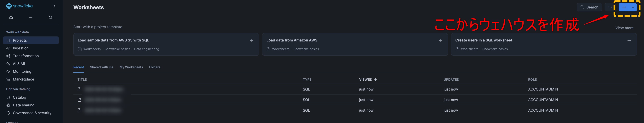Switch to the My Worksheets tab
The image size is (644, 123).
pos(131,67)
